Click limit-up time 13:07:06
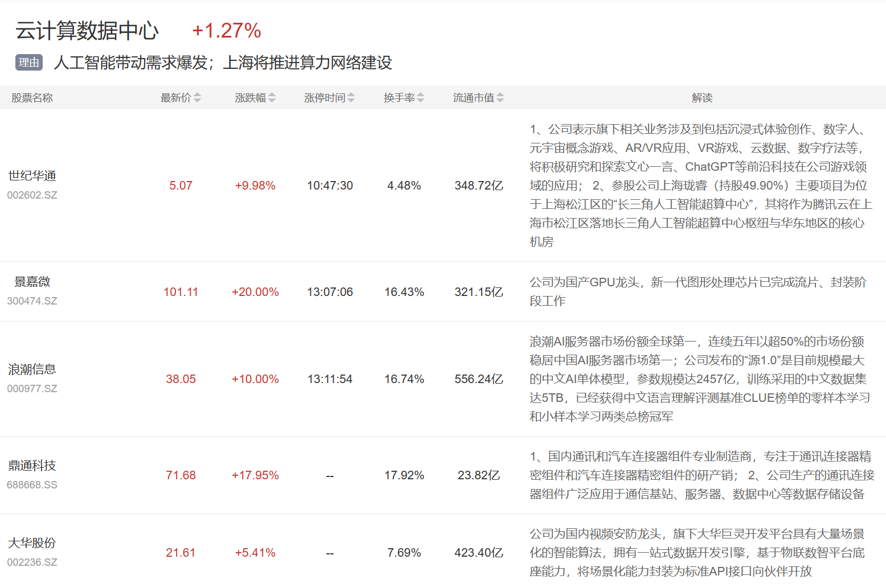The width and height of the screenshot is (886, 588). tap(330, 292)
